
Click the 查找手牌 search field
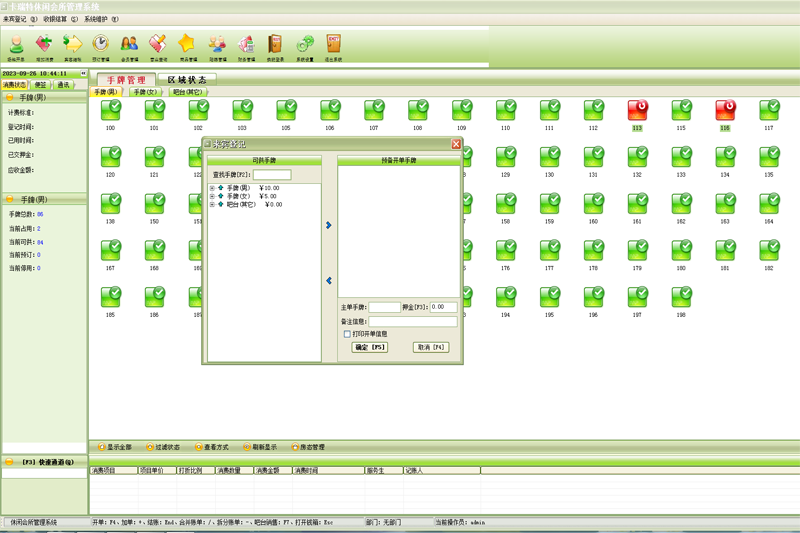[272, 175]
